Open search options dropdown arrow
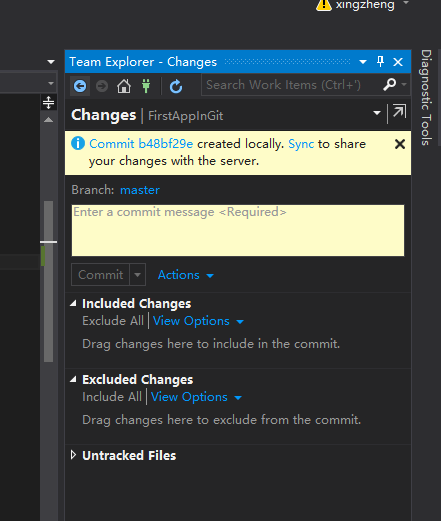441x521 pixels. pos(404,85)
